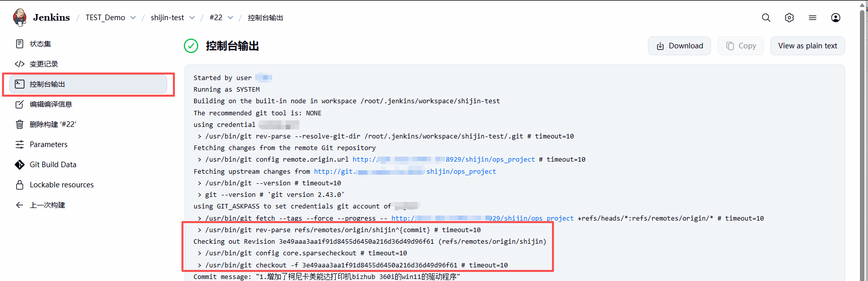
Task: Open 状态集 in the sidebar
Action: tap(88, 44)
